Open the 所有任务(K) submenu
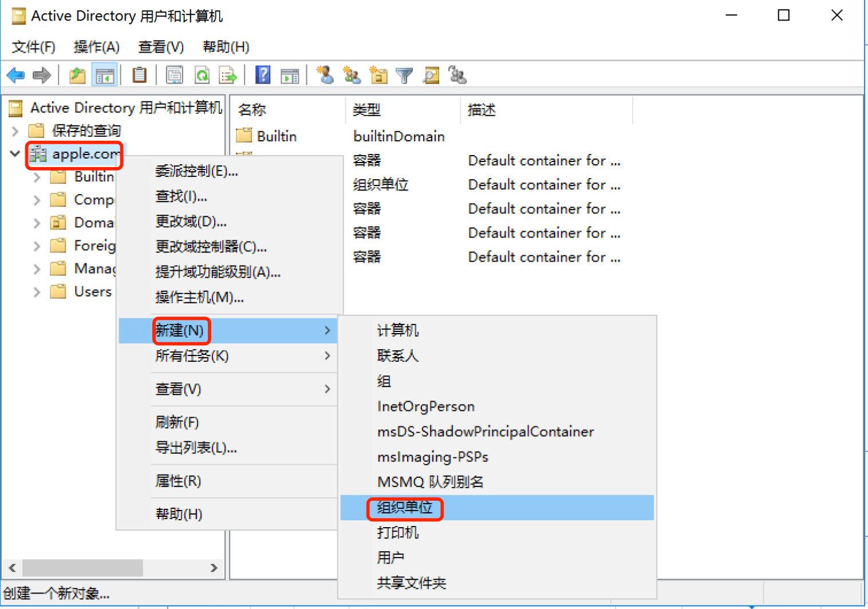This screenshot has width=868, height=609. 228,356
